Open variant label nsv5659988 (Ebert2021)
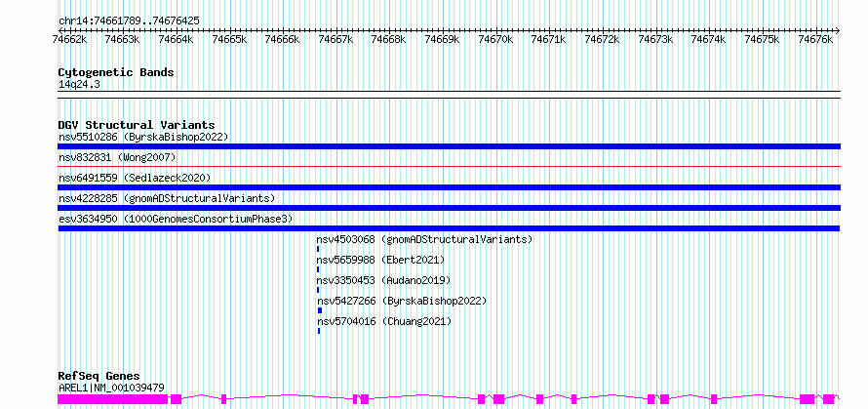This screenshot has height=409, width=868. (381, 260)
